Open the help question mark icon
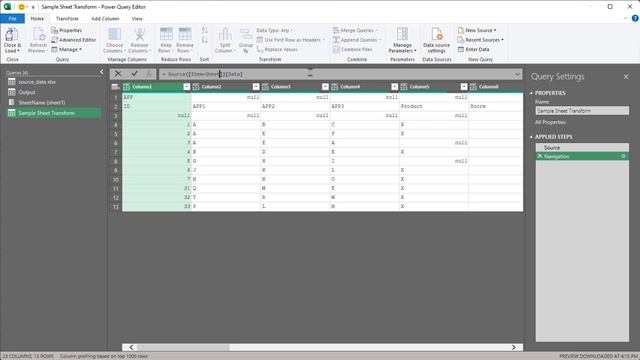The width and height of the screenshot is (640, 360). [635, 18]
